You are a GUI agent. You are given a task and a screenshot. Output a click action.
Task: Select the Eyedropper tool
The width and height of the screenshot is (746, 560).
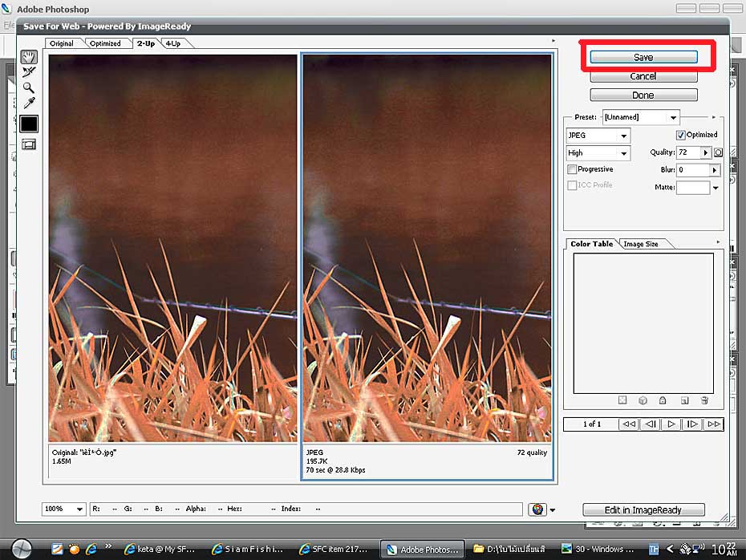[x=29, y=103]
